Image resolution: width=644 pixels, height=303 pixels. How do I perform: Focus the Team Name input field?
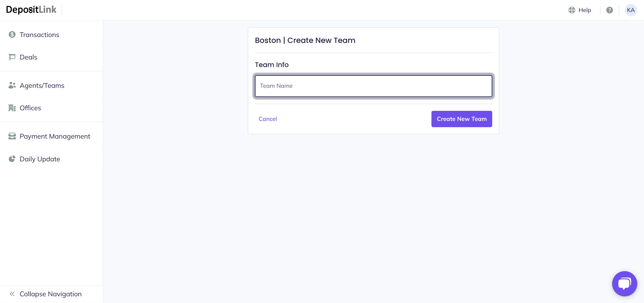(x=373, y=86)
